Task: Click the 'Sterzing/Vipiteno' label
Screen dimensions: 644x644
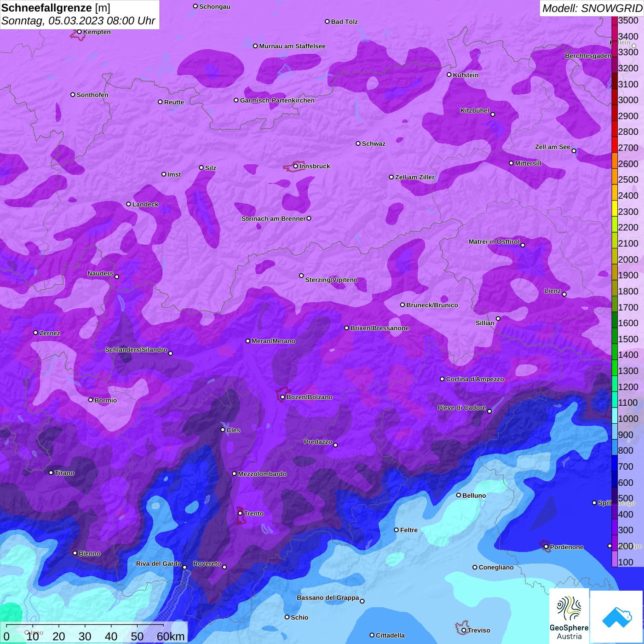Action: tap(331, 280)
